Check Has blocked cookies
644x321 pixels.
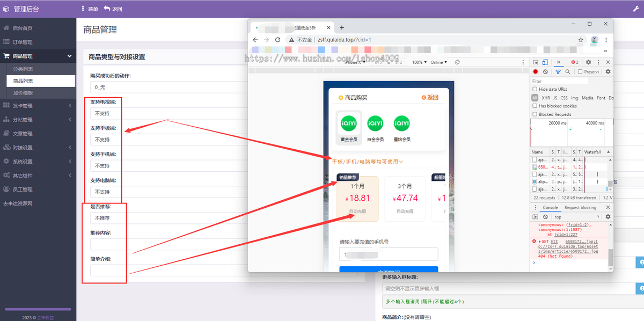535,106
